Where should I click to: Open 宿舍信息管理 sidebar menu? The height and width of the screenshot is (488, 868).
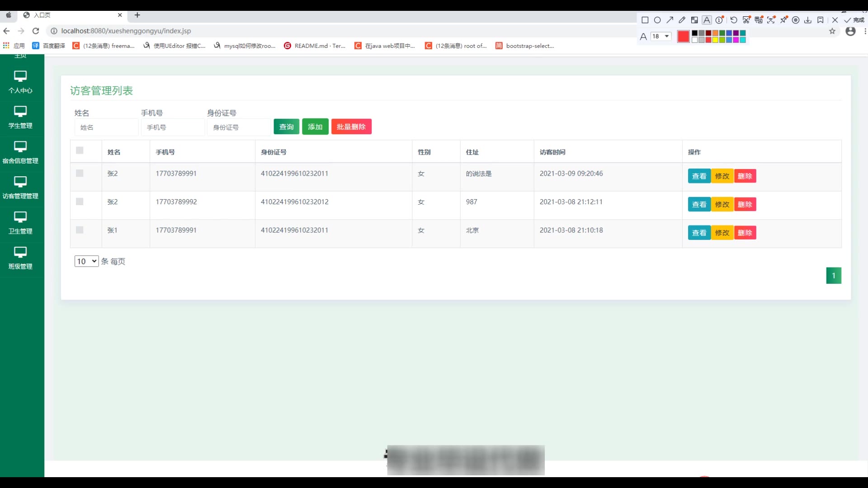(20, 152)
